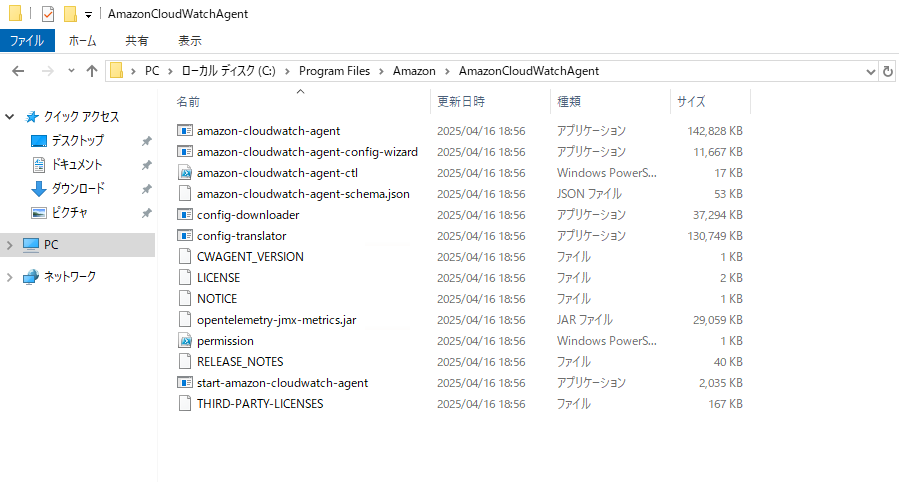Select the file name start-amazon-cloudwatch-agent
The image size is (899, 482).
283,383
